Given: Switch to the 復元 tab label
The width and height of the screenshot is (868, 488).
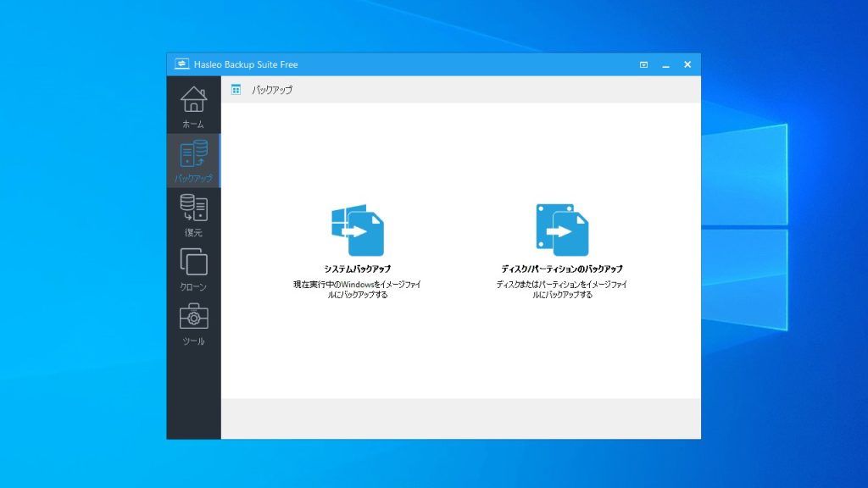Looking at the screenshot, I should click(x=193, y=232).
